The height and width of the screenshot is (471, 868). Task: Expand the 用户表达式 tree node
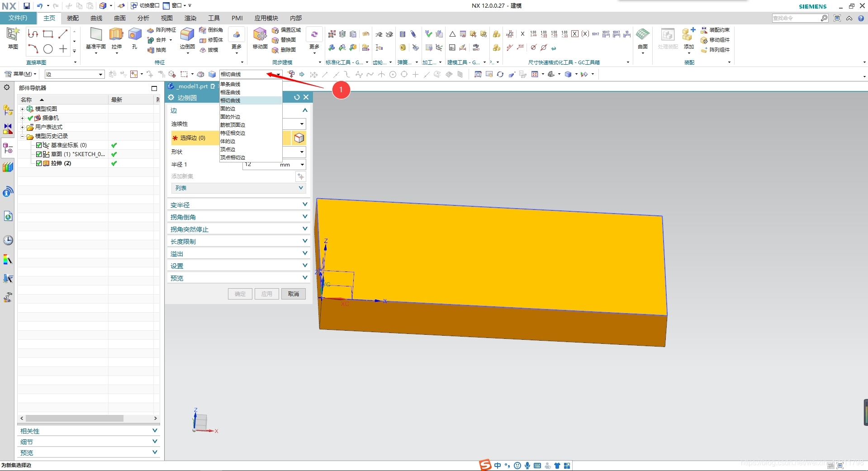click(22, 127)
